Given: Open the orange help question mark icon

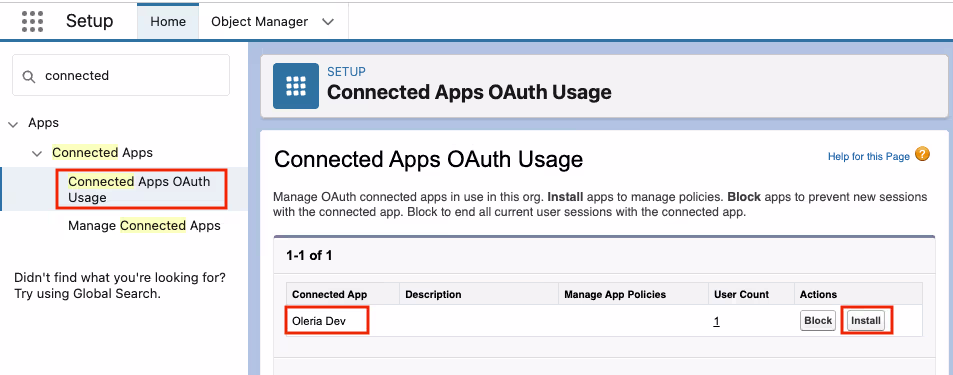Looking at the screenshot, I should point(923,154).
